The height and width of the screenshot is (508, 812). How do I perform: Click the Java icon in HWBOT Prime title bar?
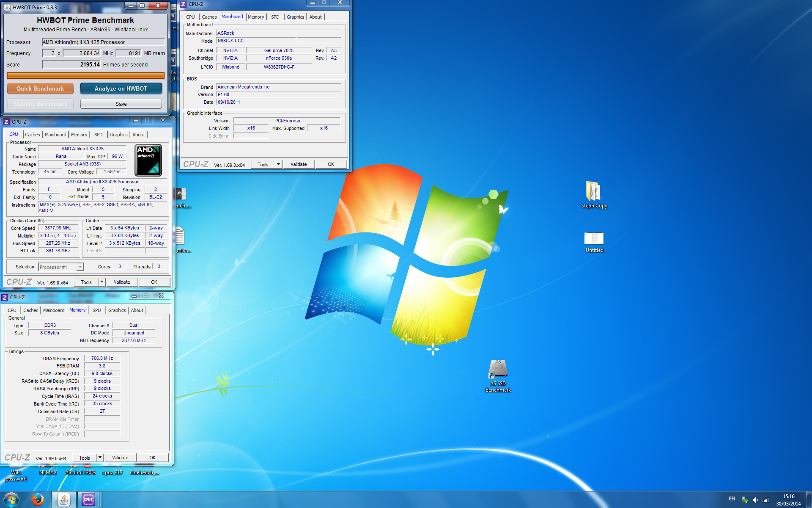7,7
